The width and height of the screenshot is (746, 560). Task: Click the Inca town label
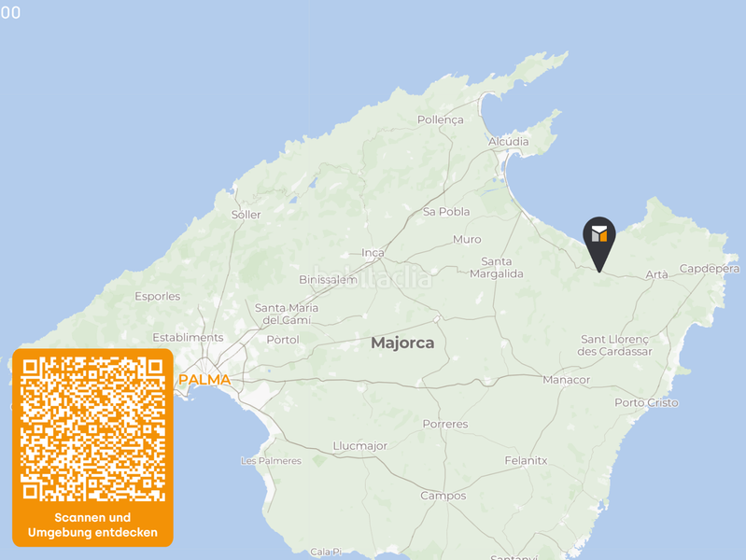[373, 253]
